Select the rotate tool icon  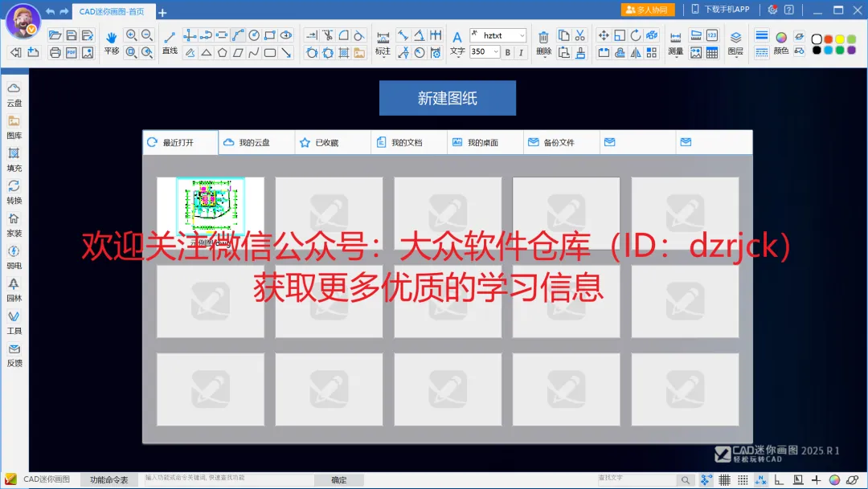(636, 35)
